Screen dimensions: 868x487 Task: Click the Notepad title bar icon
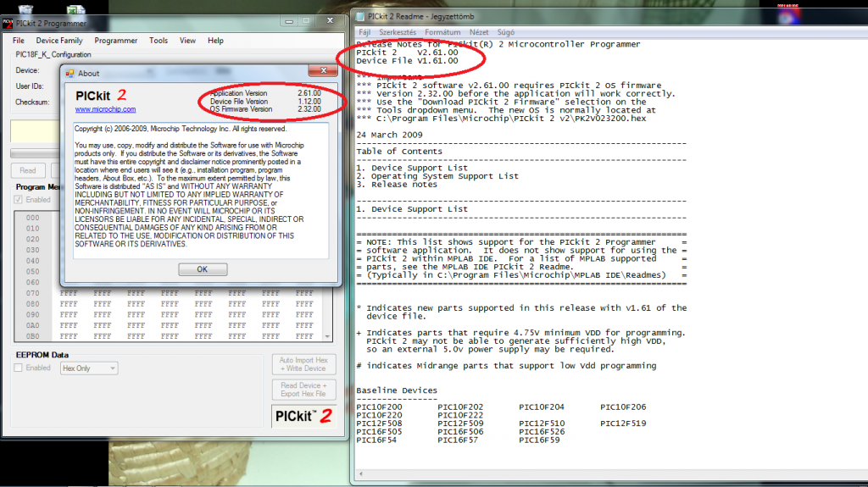[x=360, y=17]
